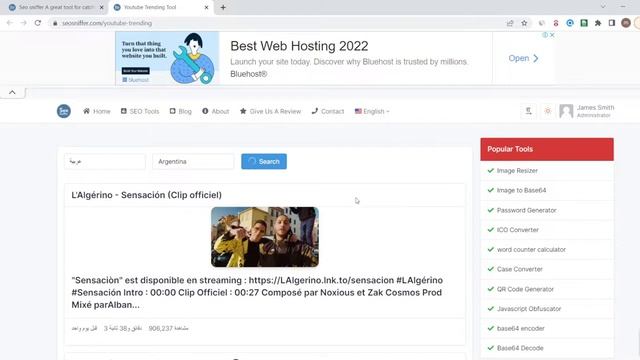The image size is (640, 360).
Task: Click the translate icon in navbar
Action: click(x=529, y=111)
